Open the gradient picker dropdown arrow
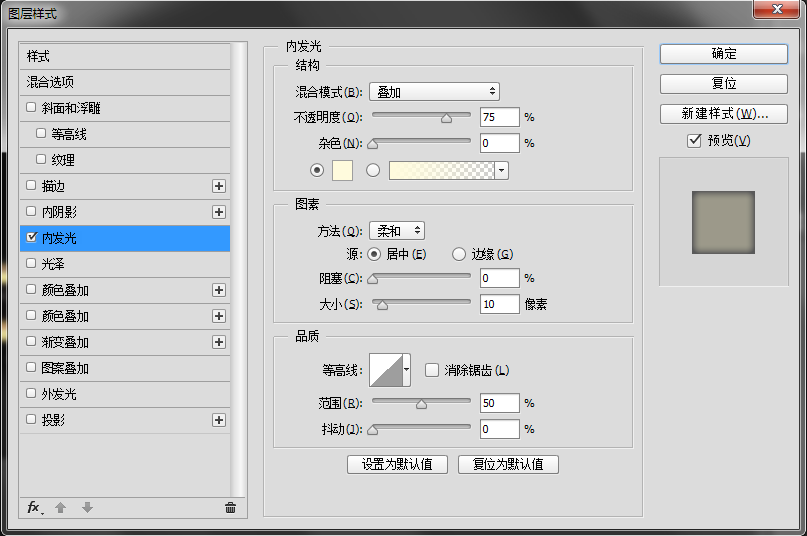Screen dimensions: 807x536 (x=501, y=170)
